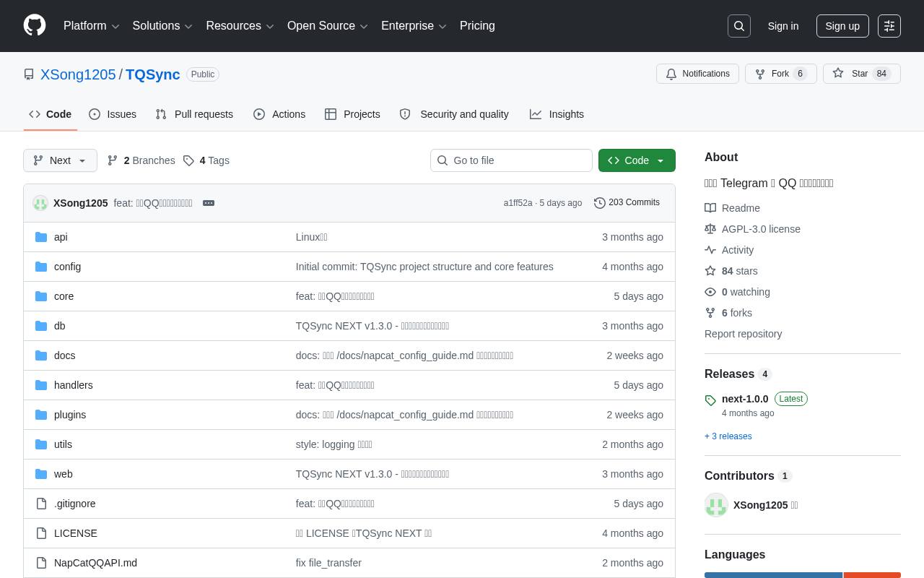Open the docs folder icon
This screenshot has height=578, width=924.
[41, 355]
